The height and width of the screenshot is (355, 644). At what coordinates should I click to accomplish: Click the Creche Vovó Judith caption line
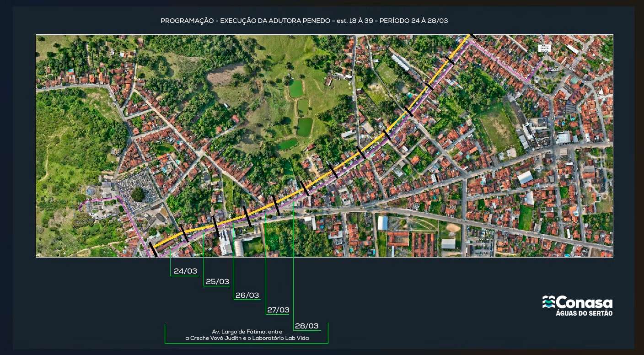(247, 339)
